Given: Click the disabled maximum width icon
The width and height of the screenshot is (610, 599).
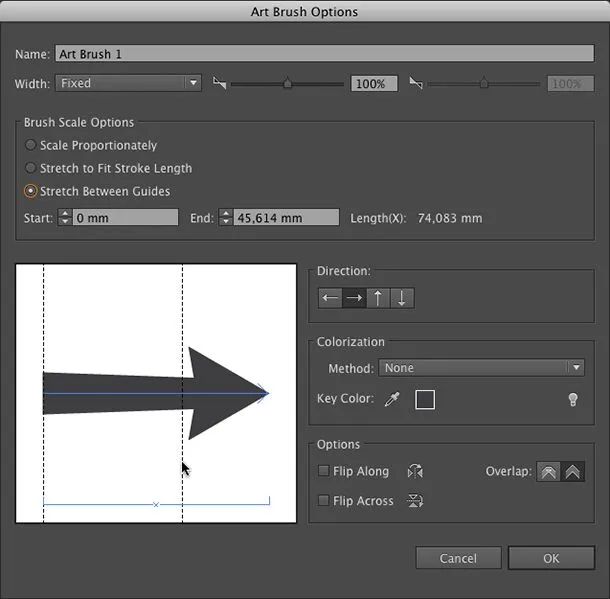Looking at the screenshot, I should [x=416, y=82].
